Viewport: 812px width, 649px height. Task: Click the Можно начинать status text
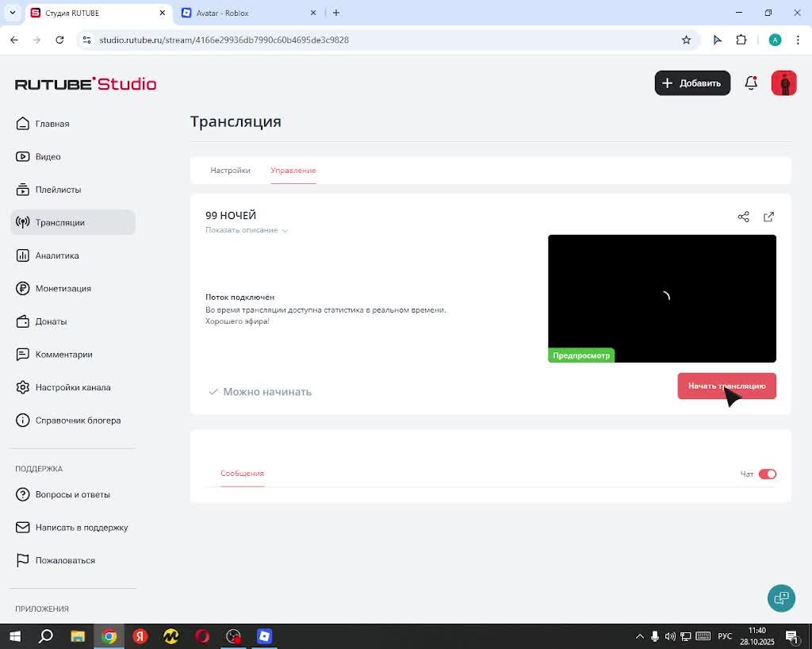(267, 392)
